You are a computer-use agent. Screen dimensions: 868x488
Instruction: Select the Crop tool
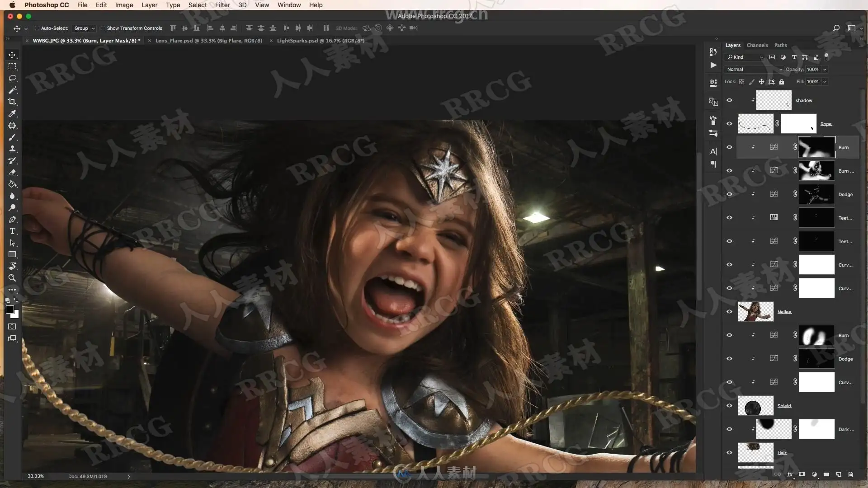tap(12, 102)
